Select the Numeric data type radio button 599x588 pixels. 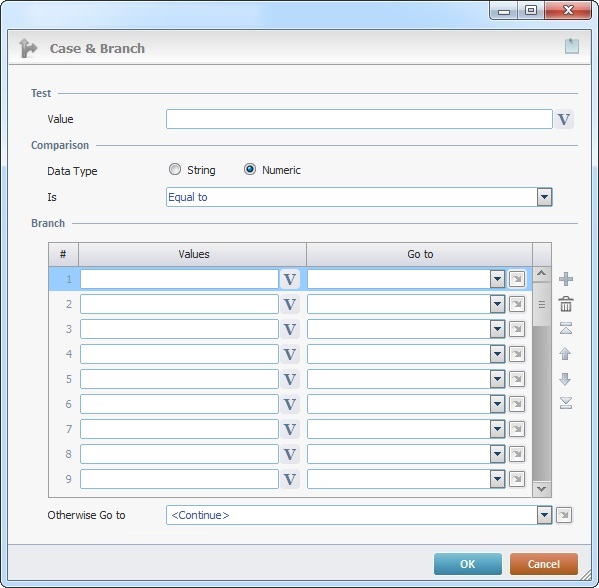(x=250, y=169)
